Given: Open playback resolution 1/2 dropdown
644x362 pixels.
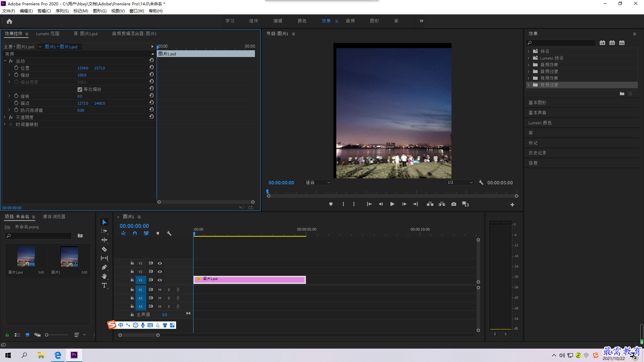Looking at the screenshot, I should pos(460,182).
